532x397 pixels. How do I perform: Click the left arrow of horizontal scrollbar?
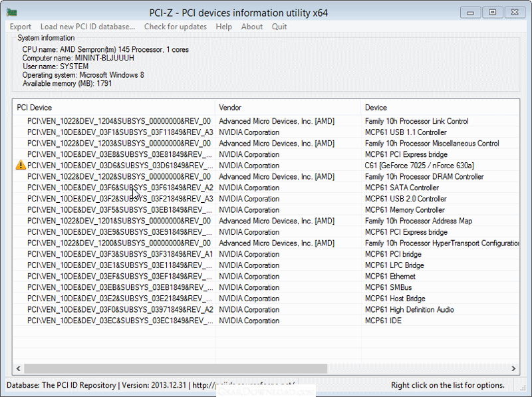(19, 368)
